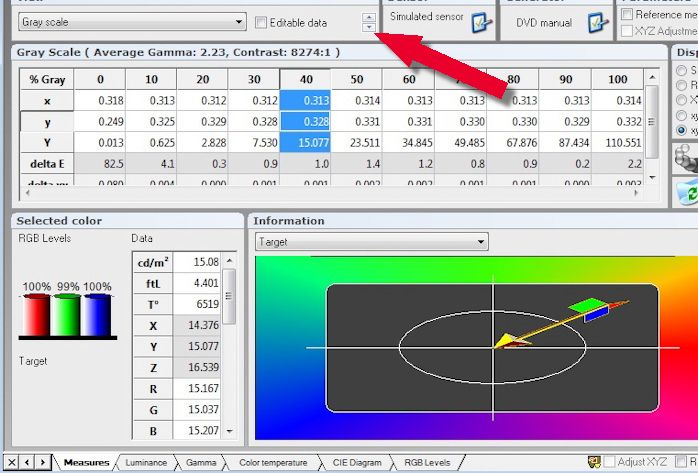This screenshot has height=473, width=698.
Task: Select B value 15.207 in Data list
Action: tap(197, 431)
